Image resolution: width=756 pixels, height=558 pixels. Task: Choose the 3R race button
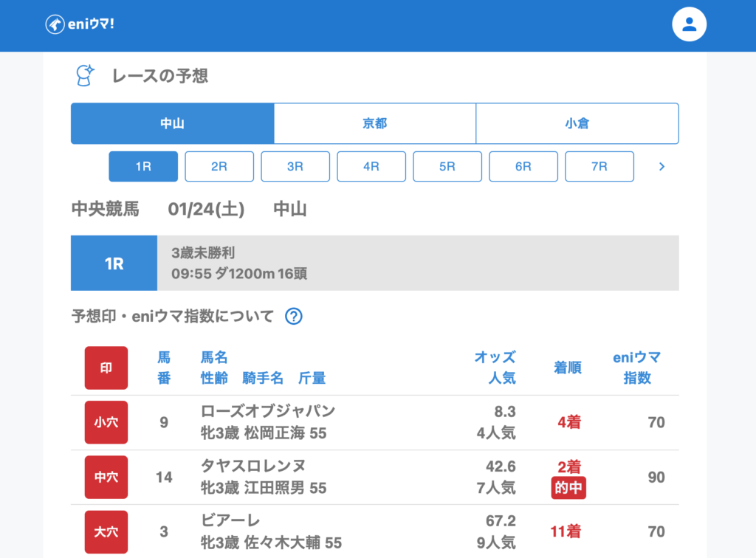pyautogui.click(x=295, y=167)
